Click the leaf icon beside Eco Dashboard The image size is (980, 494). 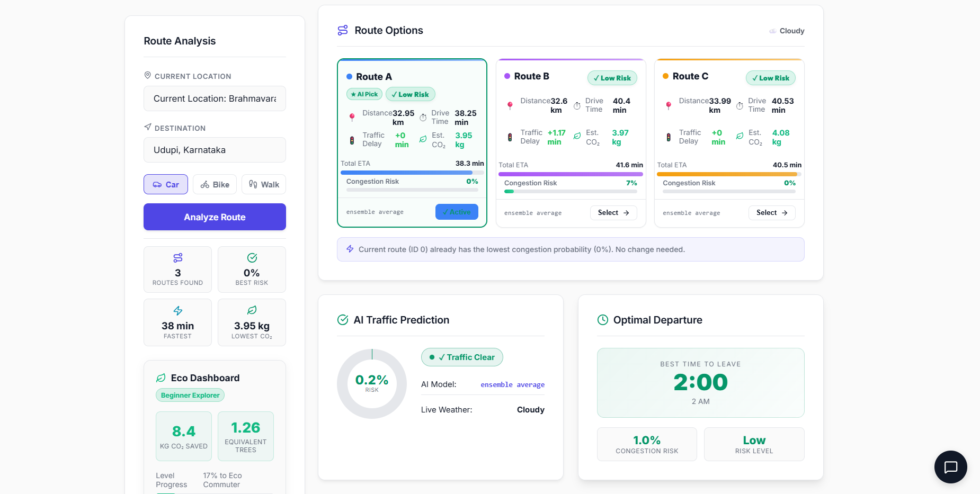161,378
